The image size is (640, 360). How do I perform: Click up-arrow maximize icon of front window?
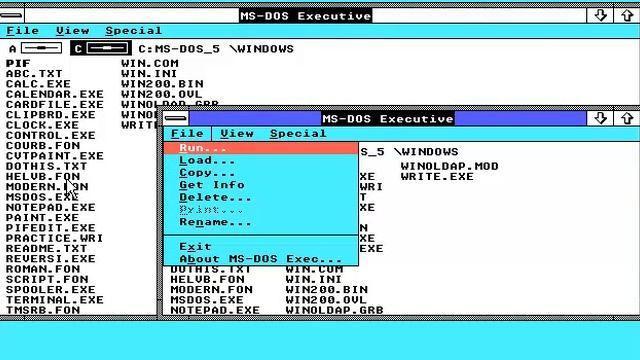[x=627, y=118]
